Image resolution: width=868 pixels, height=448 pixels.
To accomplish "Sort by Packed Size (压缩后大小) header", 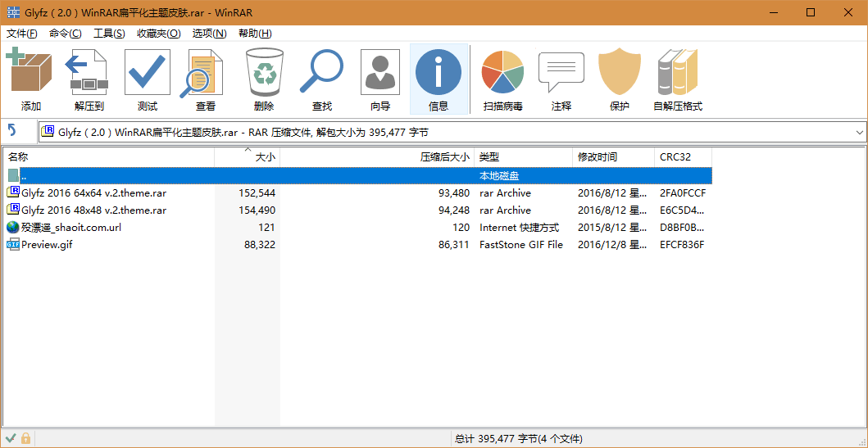I will [x=378, y=157].
